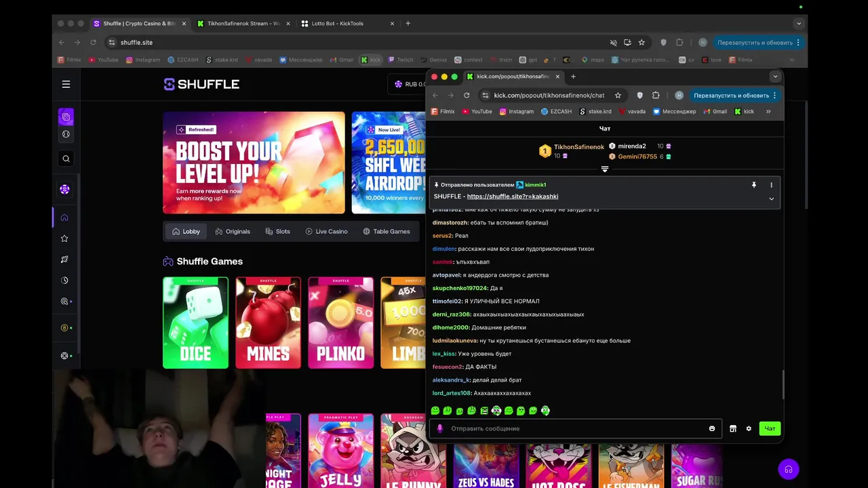Open profile avatar in popout chat window
Image resolution: width=868 pixels, height=488 pixels.
click(679, 96)
